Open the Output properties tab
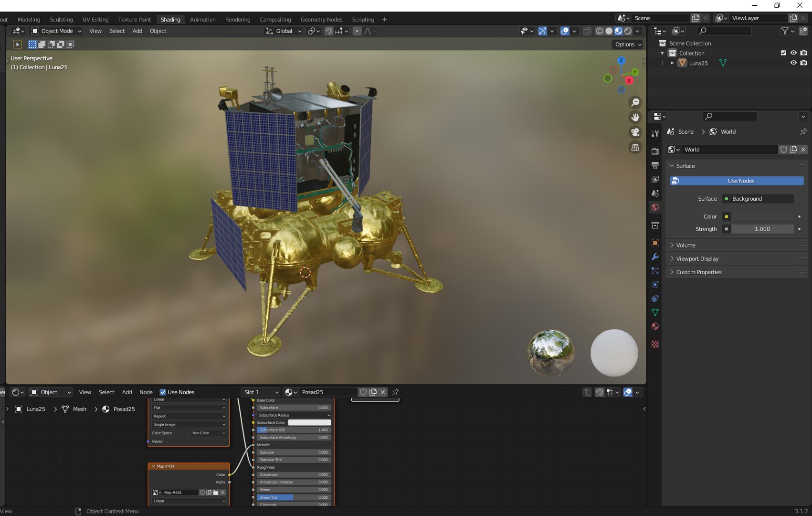The height and width of the screenshot is (516, 812). [x=655, y=165]
